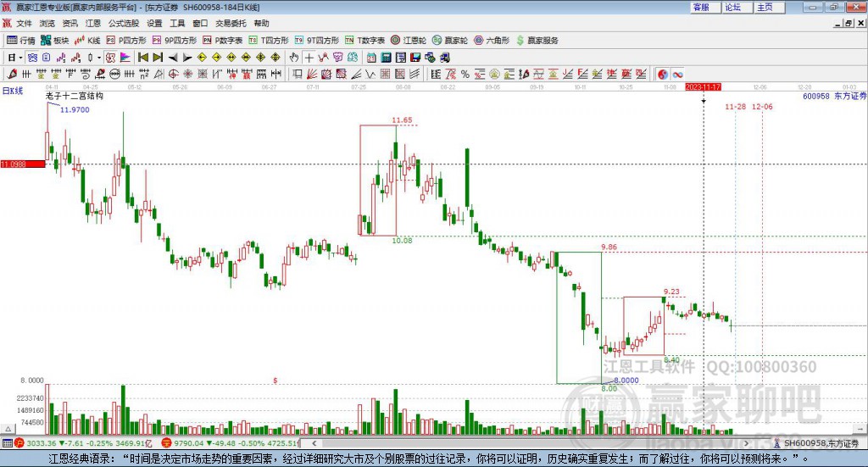This screenshot has height=467, width=868.
Task: Open the 设置 menu
Action: pos(154,23)
